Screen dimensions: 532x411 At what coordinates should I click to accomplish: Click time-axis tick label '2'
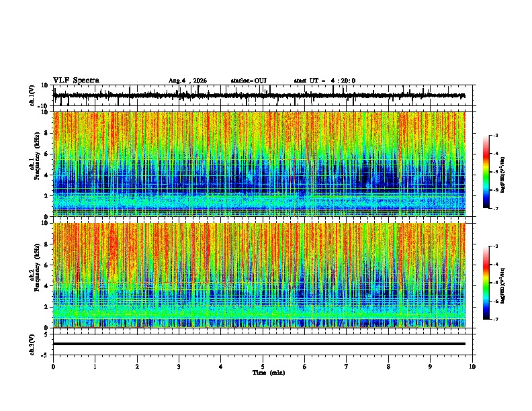pos(137,367)
